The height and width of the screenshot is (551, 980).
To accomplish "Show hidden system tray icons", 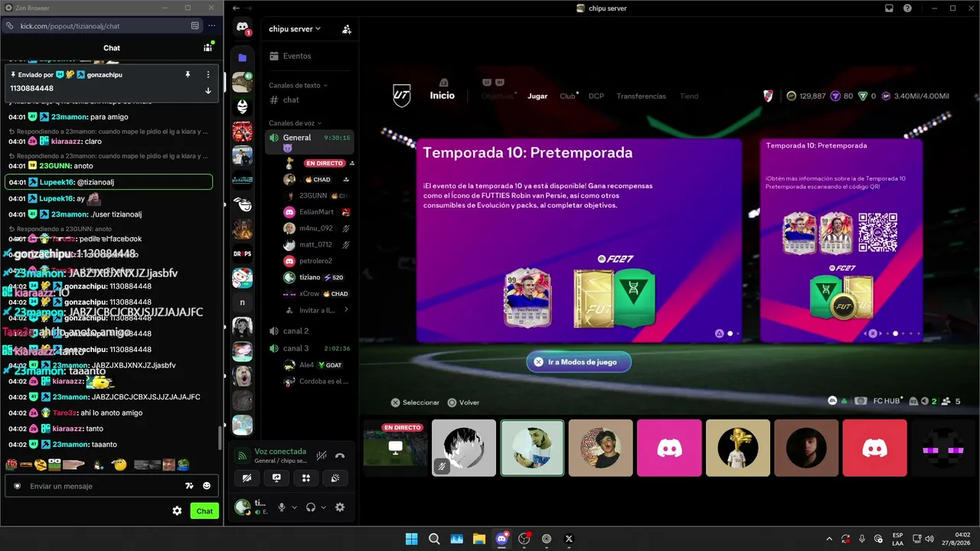I will 828,539.
